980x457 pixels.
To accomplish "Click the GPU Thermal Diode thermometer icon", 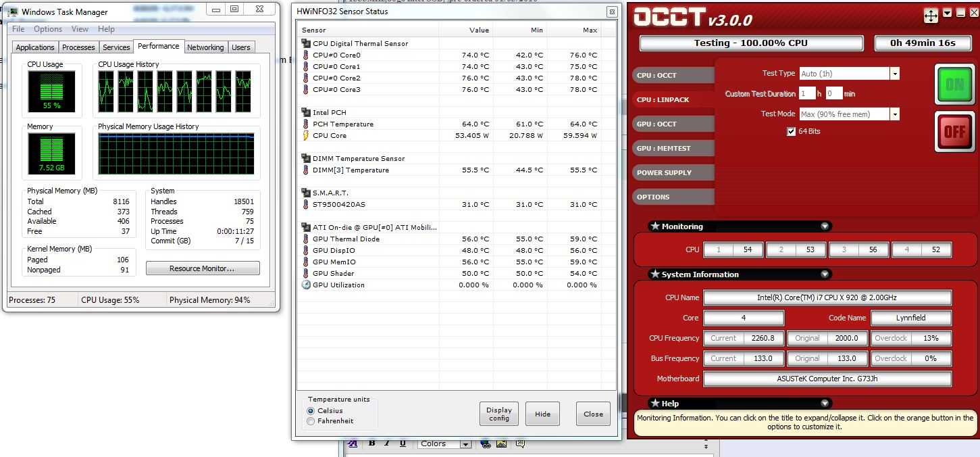I will tap(306, 239).
